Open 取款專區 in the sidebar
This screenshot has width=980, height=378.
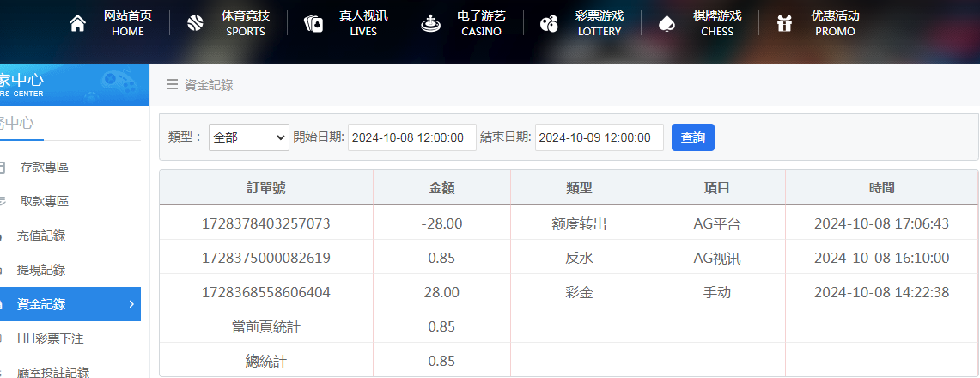point(45,201)
